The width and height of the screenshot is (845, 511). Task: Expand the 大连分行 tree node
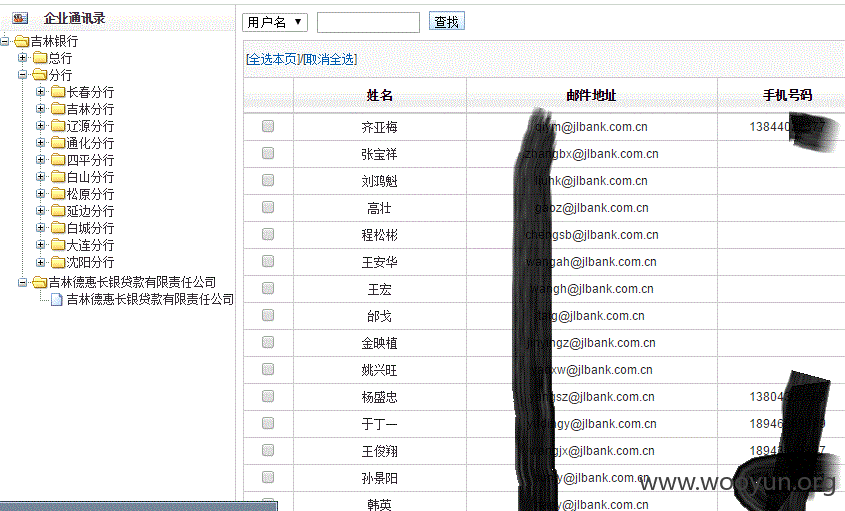click(40, 245)
